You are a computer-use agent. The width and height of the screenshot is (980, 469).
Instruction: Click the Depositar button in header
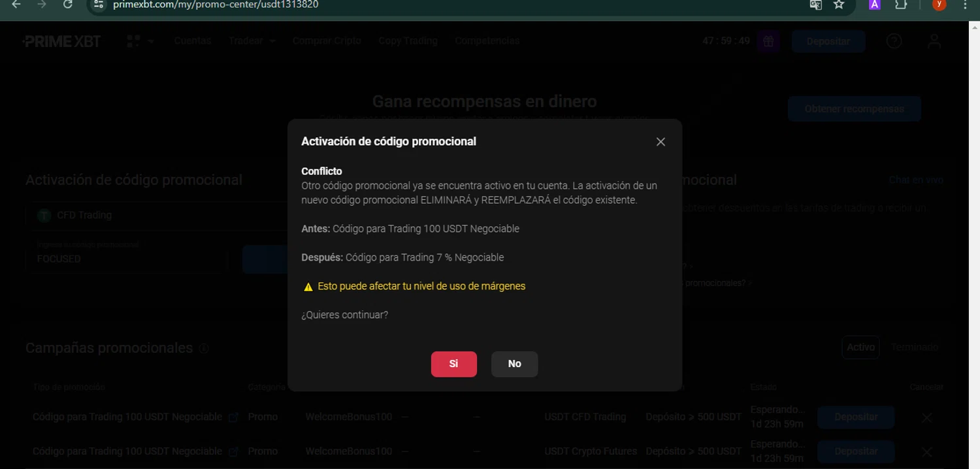point(828,41)
